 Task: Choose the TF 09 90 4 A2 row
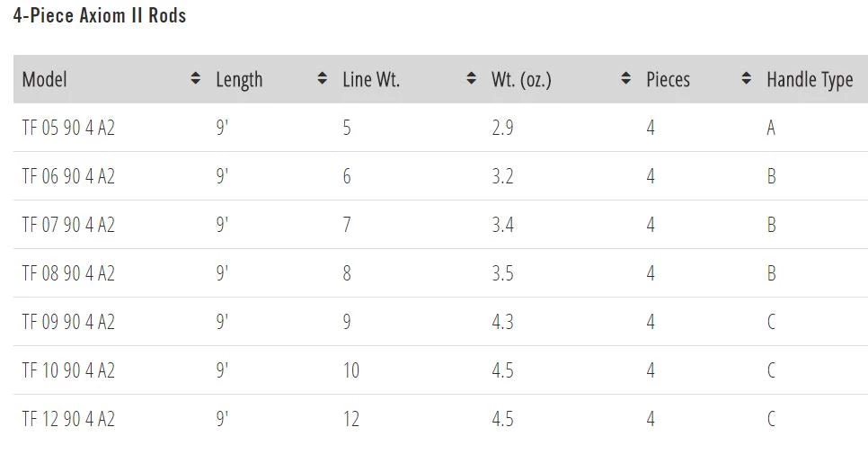[68, 322]
